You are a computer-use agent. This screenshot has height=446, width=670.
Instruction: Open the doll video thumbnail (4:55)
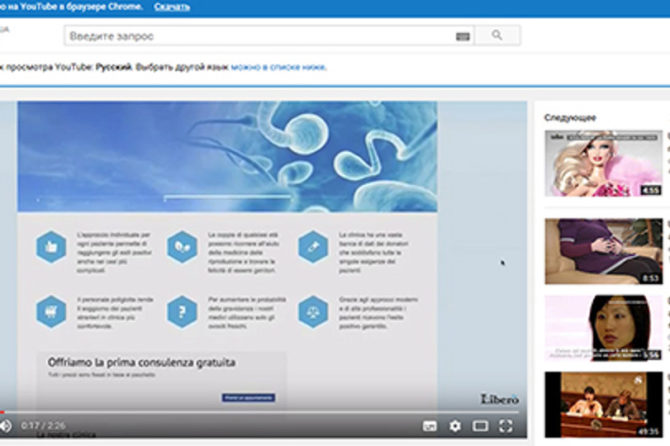click(x=603, y=162)
